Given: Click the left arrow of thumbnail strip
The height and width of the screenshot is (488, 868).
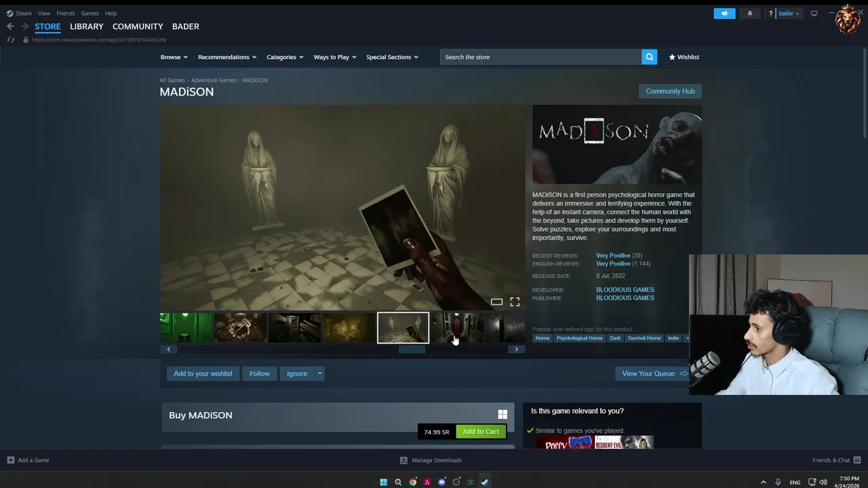Looking at the screenshot, I should point(169,349).
